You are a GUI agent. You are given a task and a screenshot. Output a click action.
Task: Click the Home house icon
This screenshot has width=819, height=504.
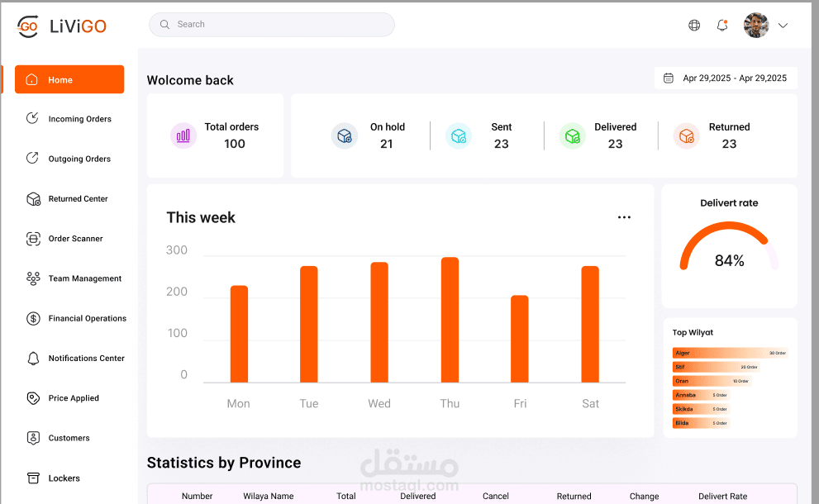32,79
